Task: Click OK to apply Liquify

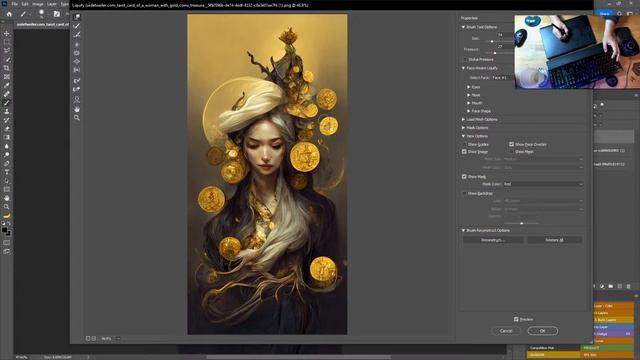Action: [542, 331]
